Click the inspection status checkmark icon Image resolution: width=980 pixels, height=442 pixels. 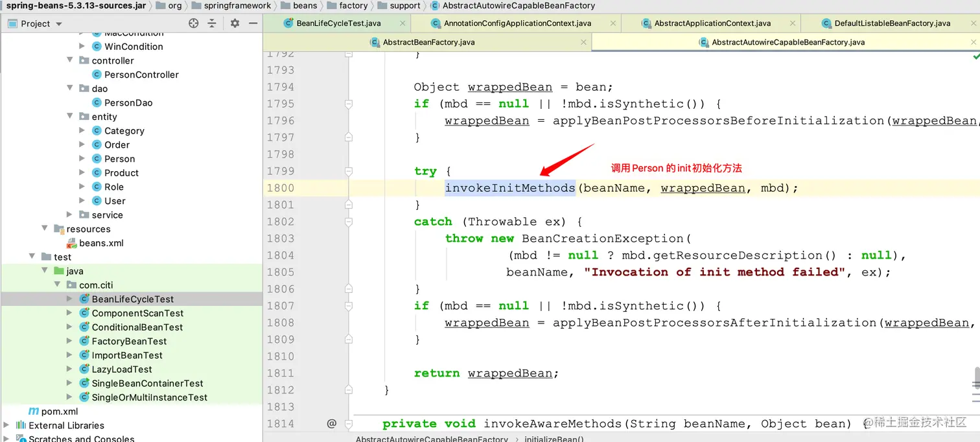(975, 56)
